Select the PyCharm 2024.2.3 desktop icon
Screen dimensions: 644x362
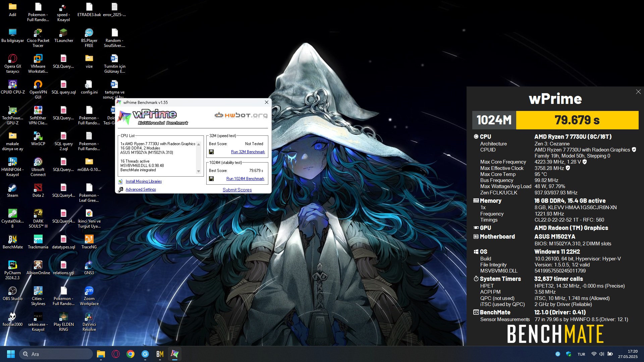pos(12,270)
